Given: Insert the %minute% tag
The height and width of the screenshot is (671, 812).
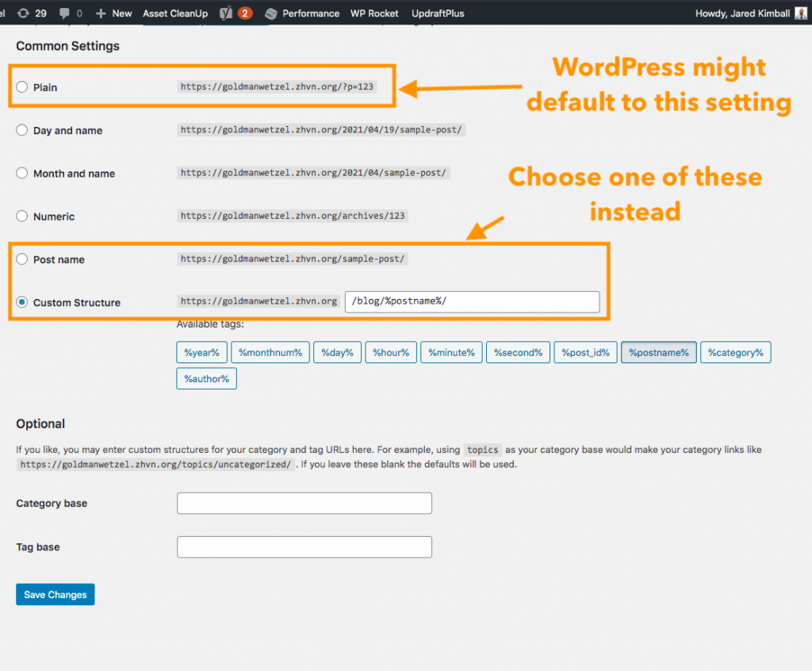Looking at the screenshot, I should (x=451, y=352).
